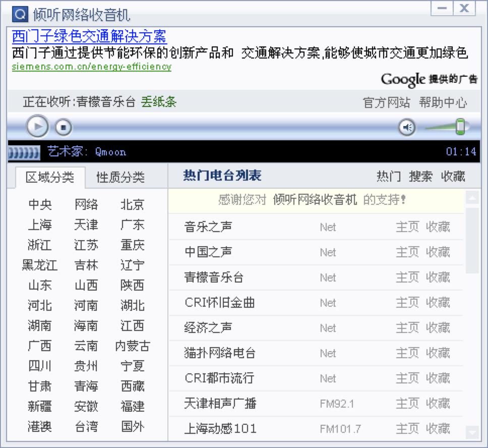Select the 北京 region
Image resolution: width=488 pixels, height=448 pixels.
[x=132, y=205]
